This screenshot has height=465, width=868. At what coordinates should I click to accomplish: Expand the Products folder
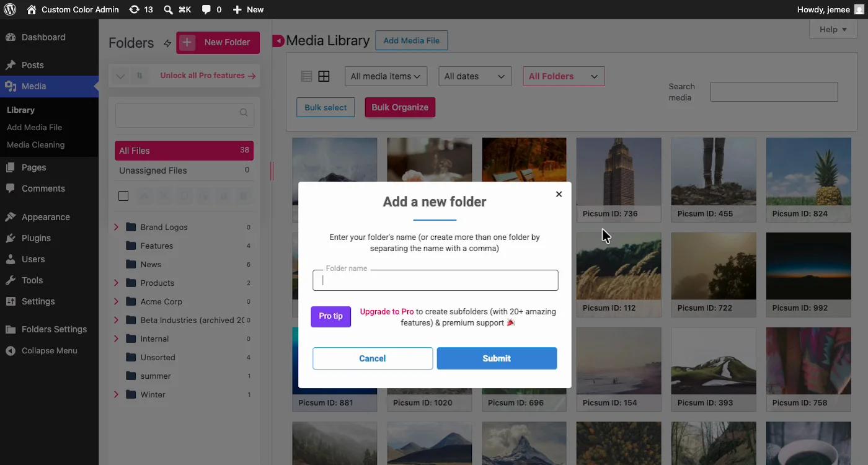tap(116, 283)
